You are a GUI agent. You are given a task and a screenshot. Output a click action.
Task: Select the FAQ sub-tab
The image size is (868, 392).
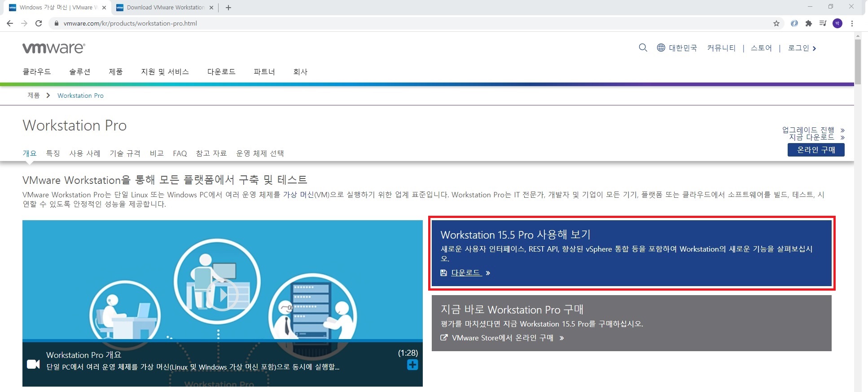click(x=180, y=153)
